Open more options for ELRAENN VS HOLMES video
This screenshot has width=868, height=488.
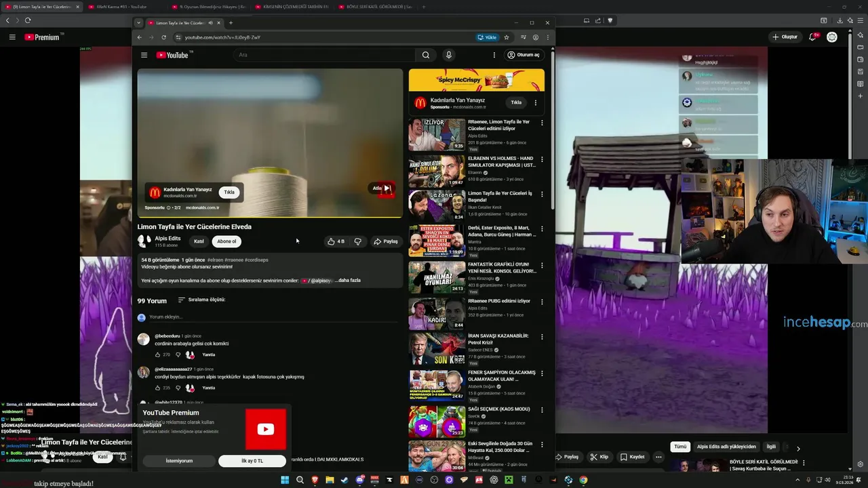541,159
